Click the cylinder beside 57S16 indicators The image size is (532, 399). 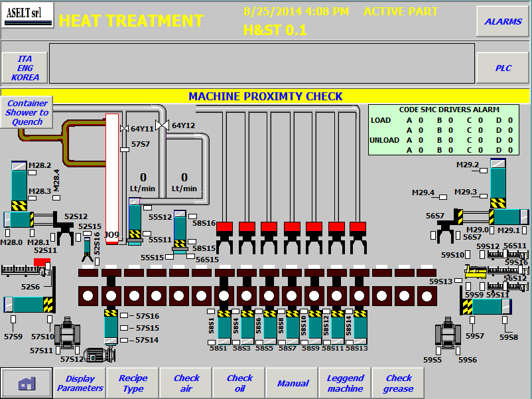pyautogui.click(x=111, y=327)
